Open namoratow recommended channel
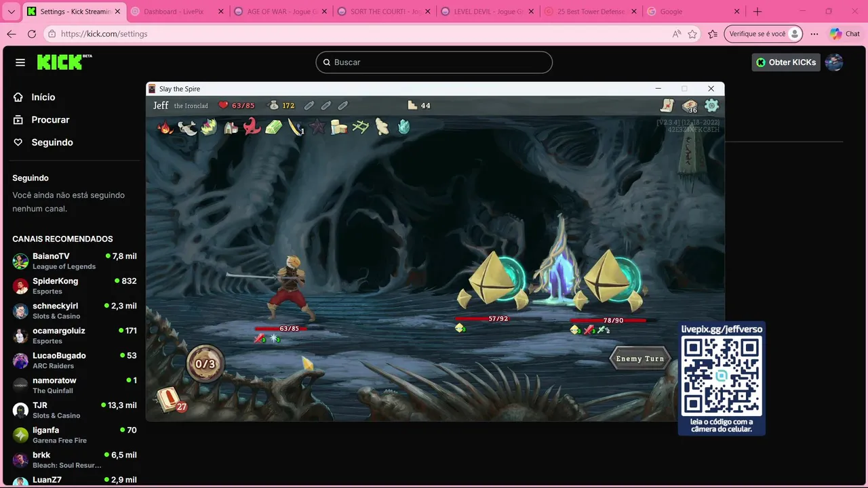 click(75, 385)
